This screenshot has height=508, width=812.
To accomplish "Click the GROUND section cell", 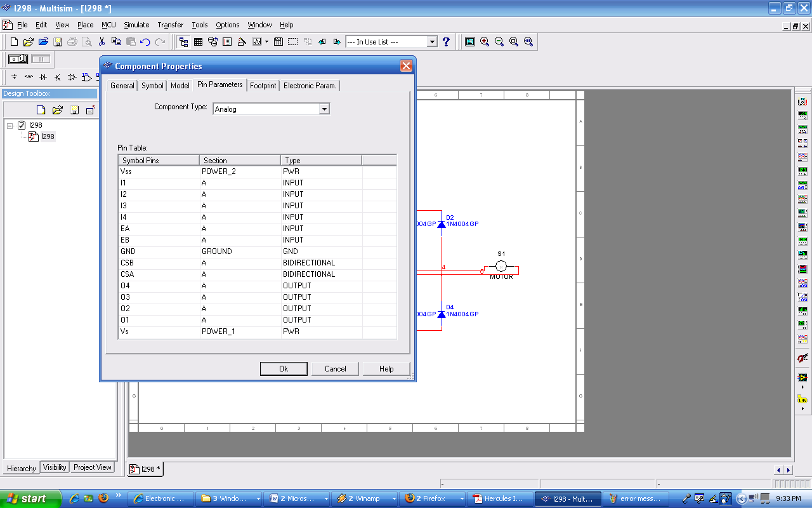I will [240, 251].
